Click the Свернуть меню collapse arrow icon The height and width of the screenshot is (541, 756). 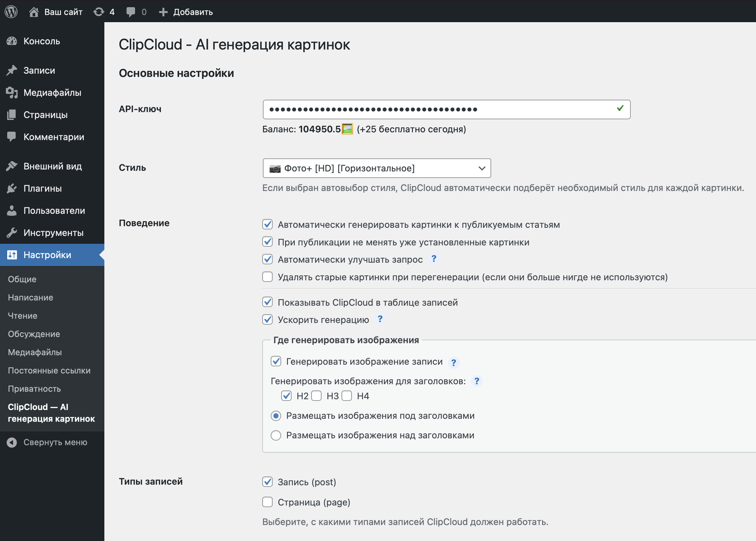point(12,442)
